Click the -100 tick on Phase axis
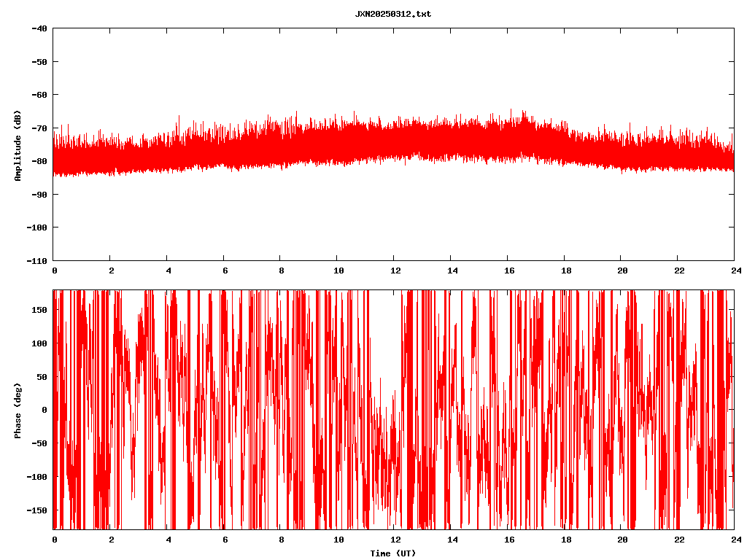Viewport: 747px width, 560px height. (x=36, y=477)
